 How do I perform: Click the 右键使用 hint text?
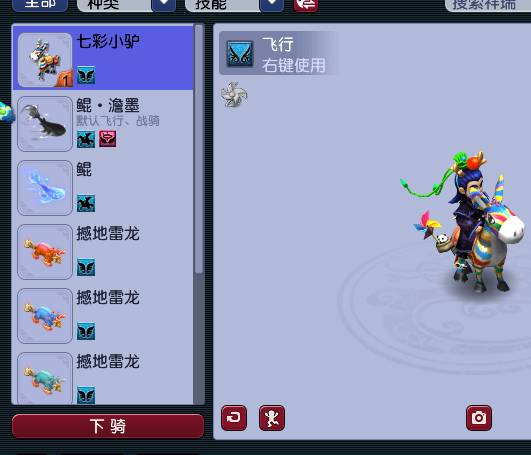pos(294,65)
